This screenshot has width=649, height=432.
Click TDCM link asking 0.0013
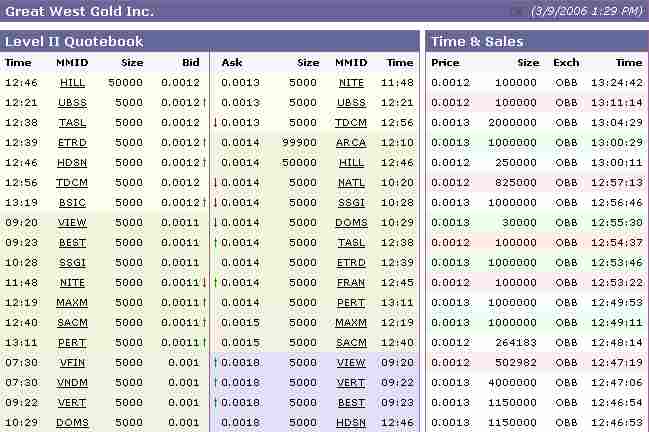pyautogui.click(x=351, y=123)
